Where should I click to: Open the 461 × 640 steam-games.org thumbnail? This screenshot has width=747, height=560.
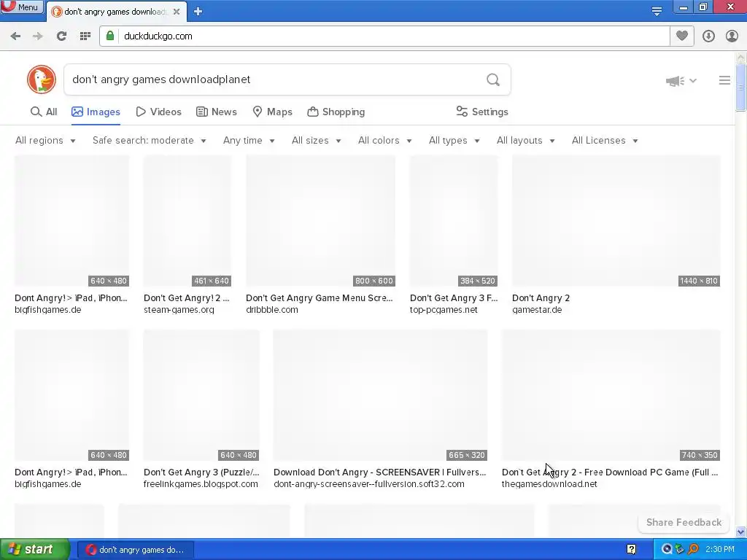(x=187, y=221)
